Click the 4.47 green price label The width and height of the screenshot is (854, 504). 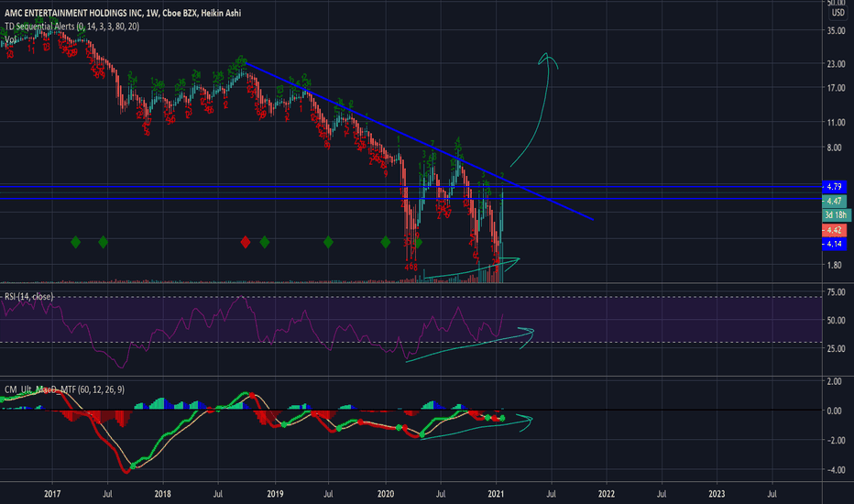point(835,201)
